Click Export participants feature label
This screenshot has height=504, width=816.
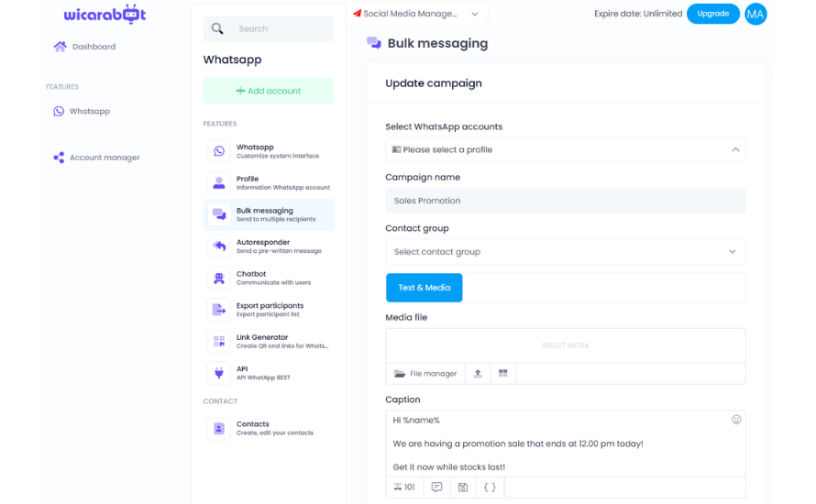point(270,306)
